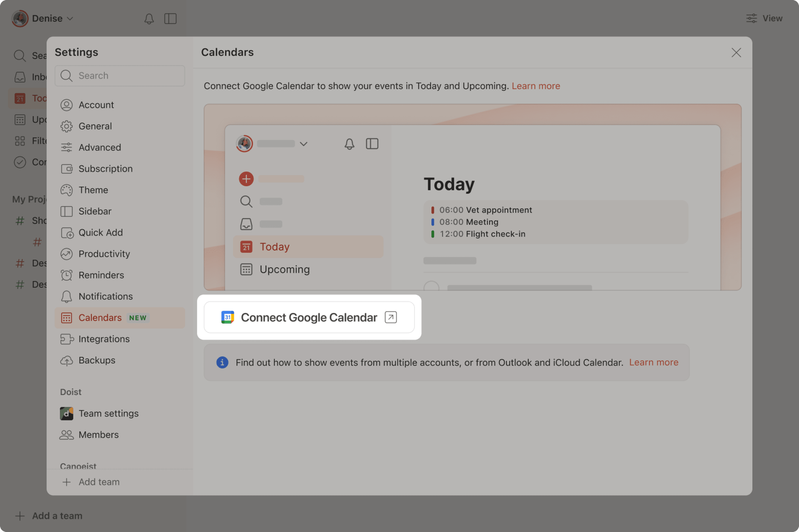The height and width of the screenshot is (532, 799).
Task: Click the blue info circle icon
Action: click(222, 362)
